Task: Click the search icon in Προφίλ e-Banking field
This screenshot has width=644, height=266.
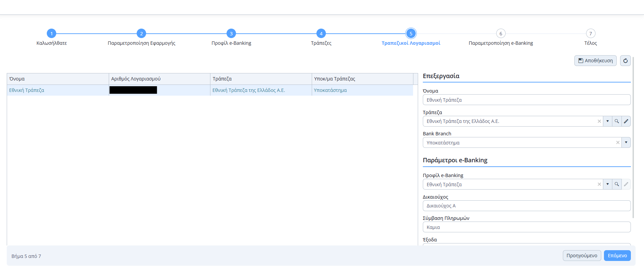Action: tap(616, 184)
